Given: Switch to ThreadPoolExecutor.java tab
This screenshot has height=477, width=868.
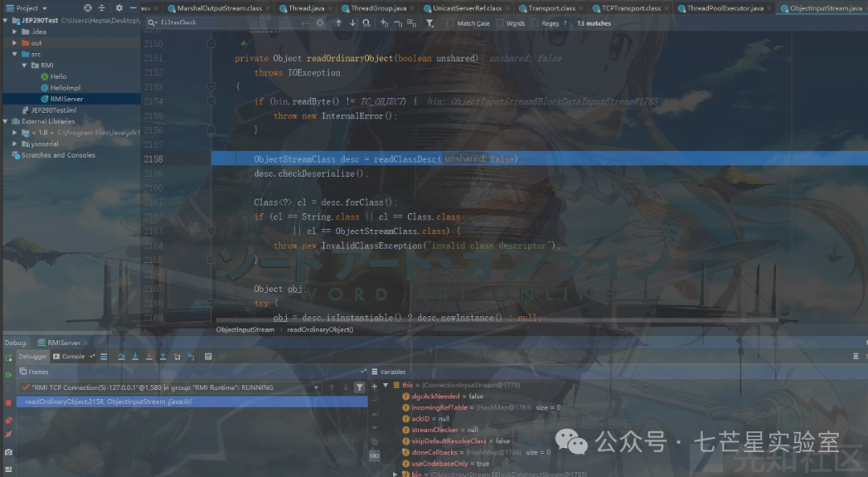Looking at the screenshot, I should 725,8.
